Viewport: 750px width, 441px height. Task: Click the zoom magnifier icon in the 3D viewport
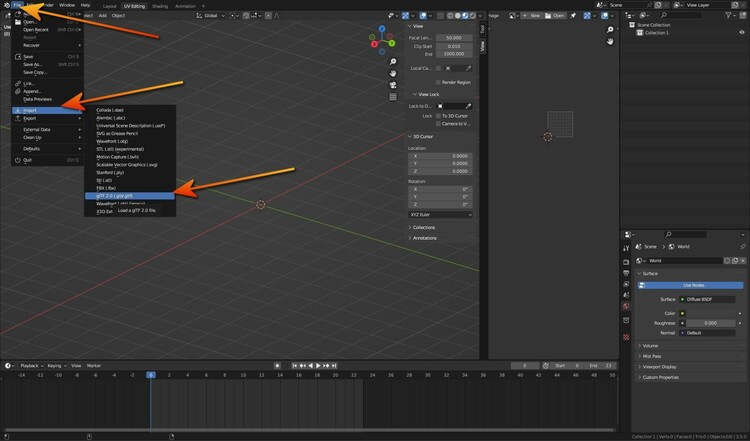pyautogui.click(x=394, y=60)
